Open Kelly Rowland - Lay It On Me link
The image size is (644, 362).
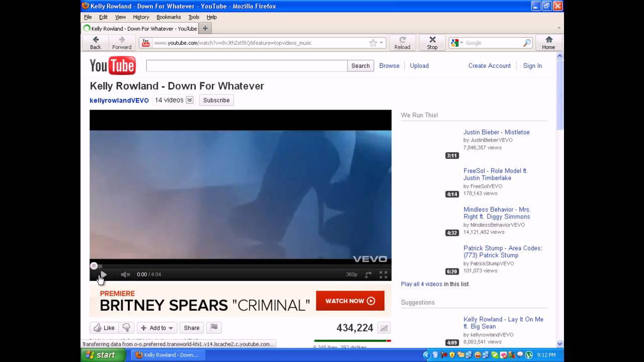click(503, 323)
